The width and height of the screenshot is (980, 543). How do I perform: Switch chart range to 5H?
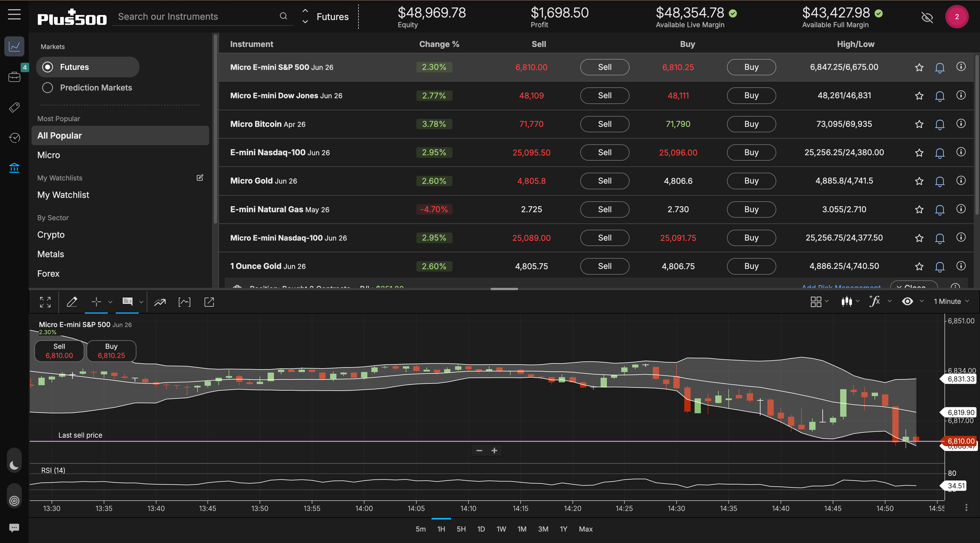(461, 529)
